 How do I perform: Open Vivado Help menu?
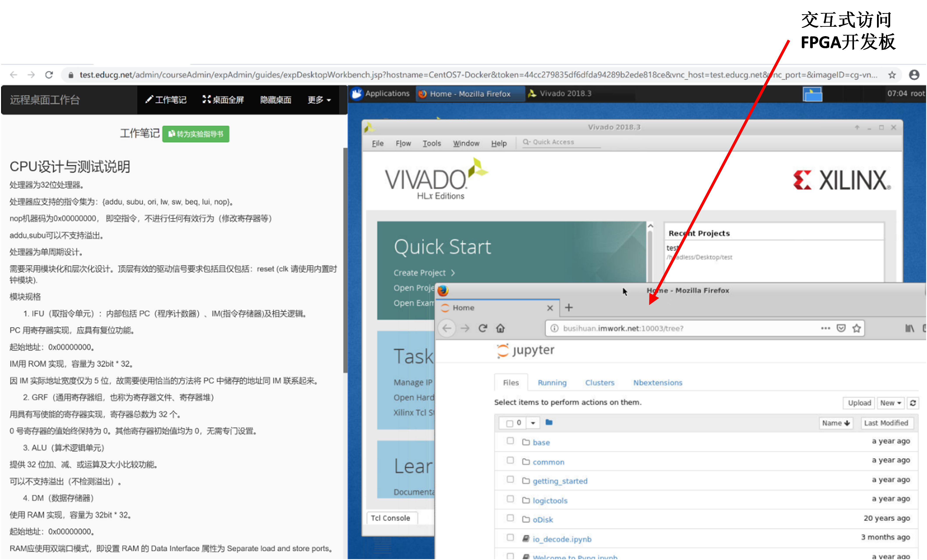(x=499, y=143)
